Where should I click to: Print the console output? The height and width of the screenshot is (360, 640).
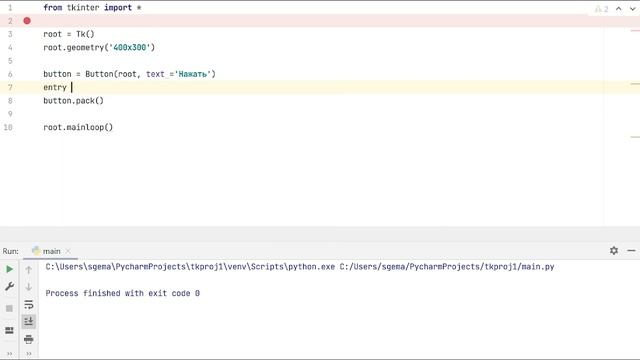pyautogui.click(x=29, y=339)
